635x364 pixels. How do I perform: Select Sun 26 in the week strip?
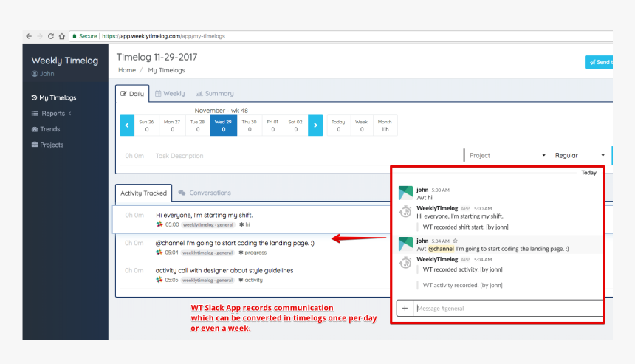pos(147,126)
